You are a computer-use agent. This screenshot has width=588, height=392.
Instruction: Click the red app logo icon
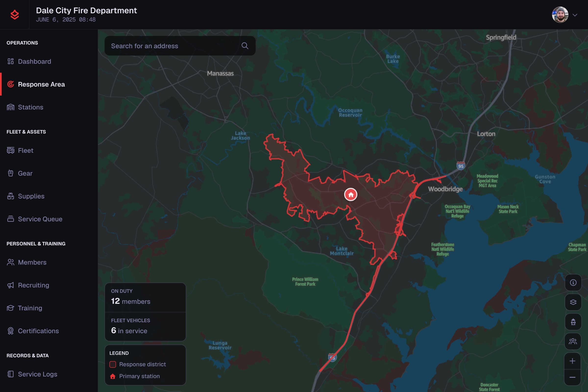click(x=15, y=15)
